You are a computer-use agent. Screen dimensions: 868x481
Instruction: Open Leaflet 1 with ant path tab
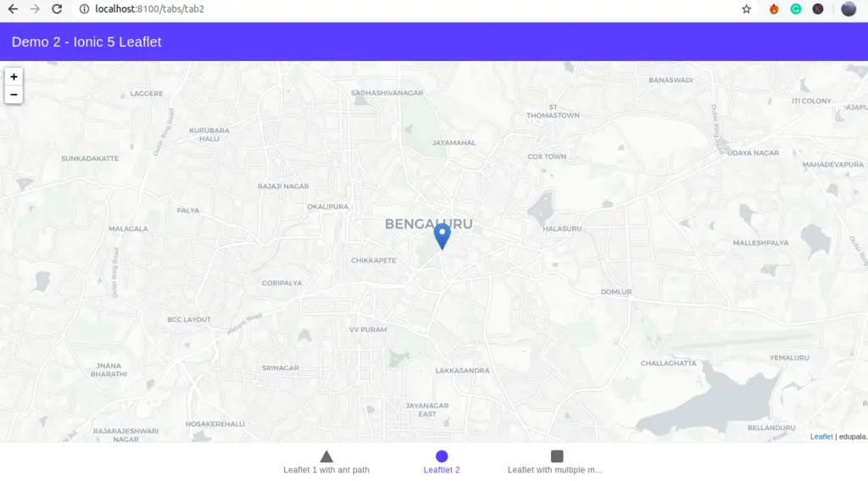pos(326,462)
